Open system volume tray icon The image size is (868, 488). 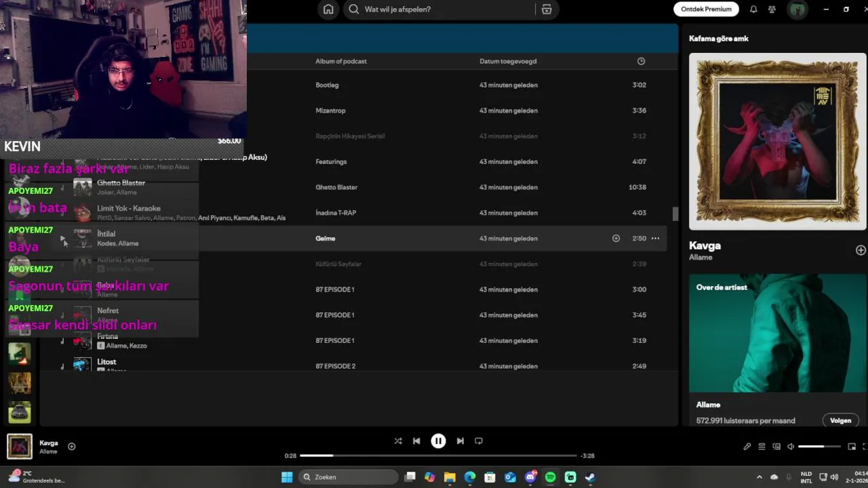[834, 477]
